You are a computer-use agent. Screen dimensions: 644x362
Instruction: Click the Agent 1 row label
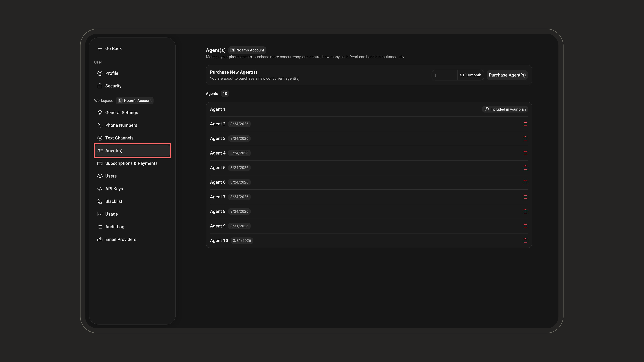pyautogui.click(x=217, y=109)
